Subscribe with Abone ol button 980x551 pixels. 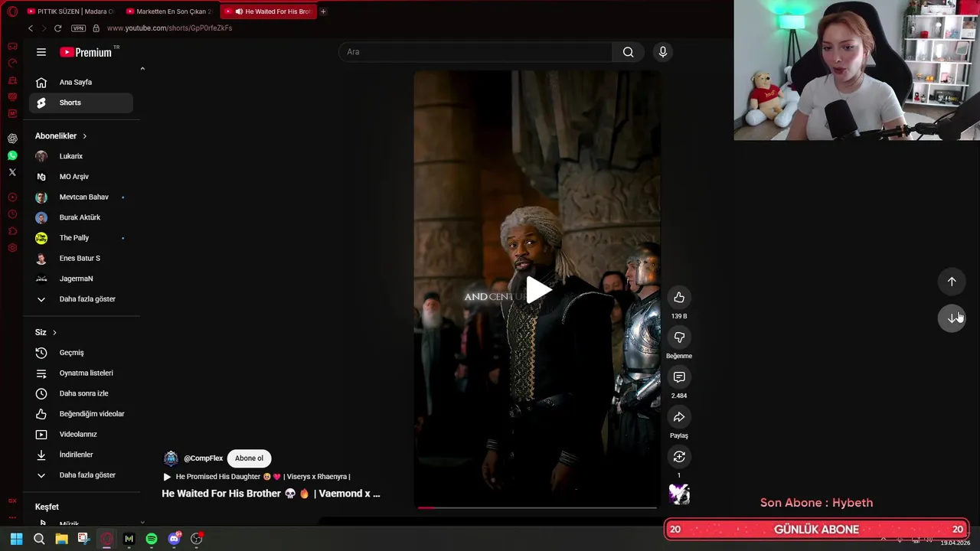[x=249, y=458]
